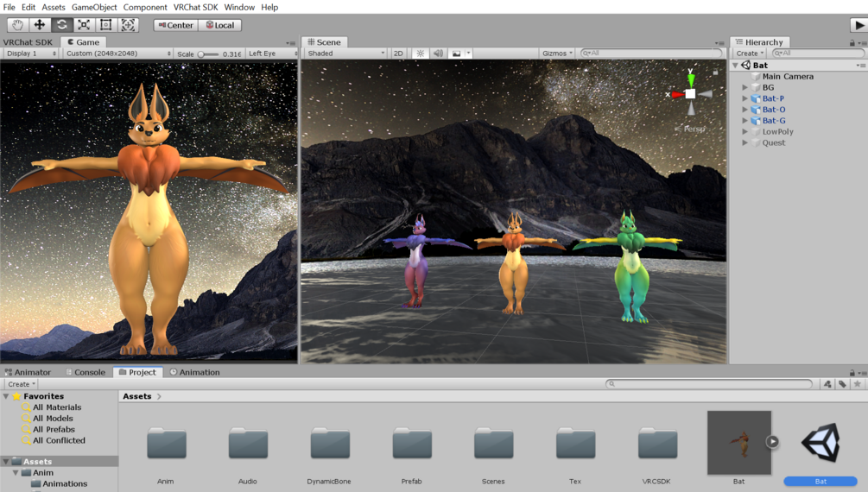Open Component menu

point(145,7)
